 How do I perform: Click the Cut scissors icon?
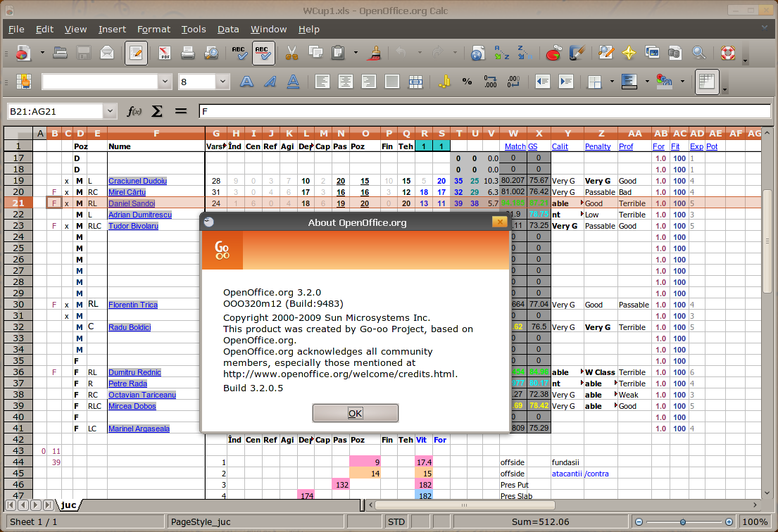point(291,53)
